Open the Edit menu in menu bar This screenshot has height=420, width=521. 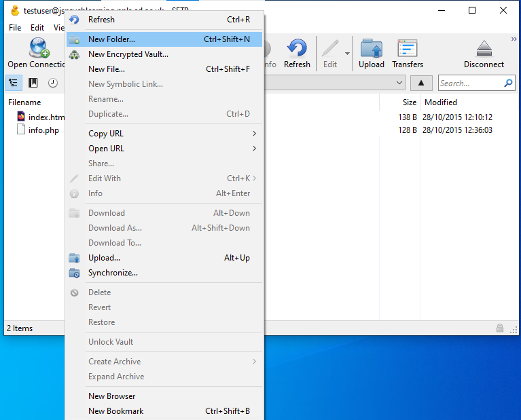tap(37, 28)
